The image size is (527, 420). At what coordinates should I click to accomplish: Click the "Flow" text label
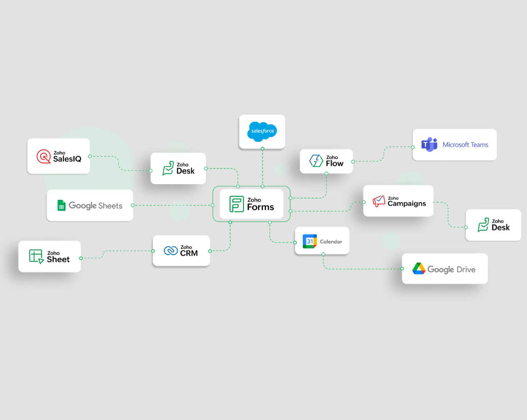(x=335, y=163)
